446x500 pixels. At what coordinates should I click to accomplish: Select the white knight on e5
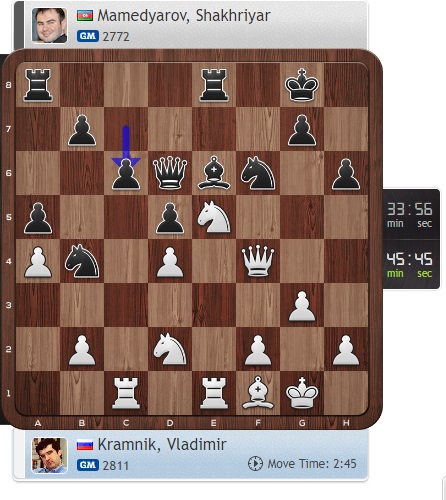click(x=214, y=217)
